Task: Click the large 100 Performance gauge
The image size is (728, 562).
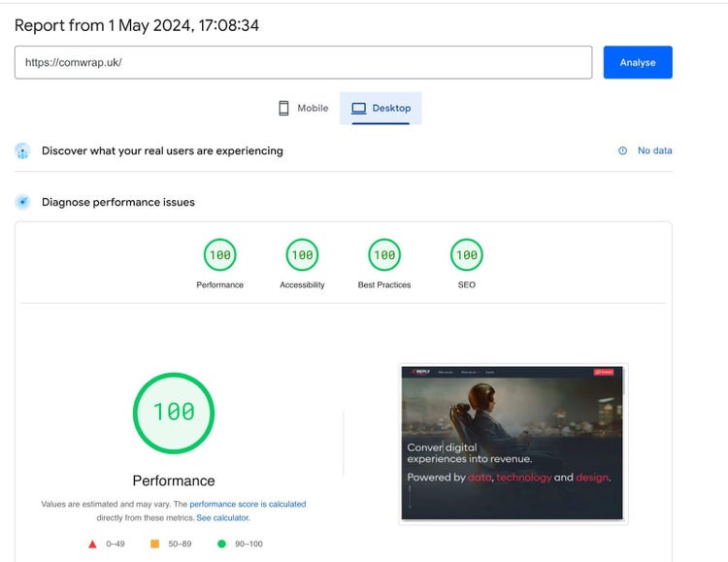Action: click(x=174, y=413)
